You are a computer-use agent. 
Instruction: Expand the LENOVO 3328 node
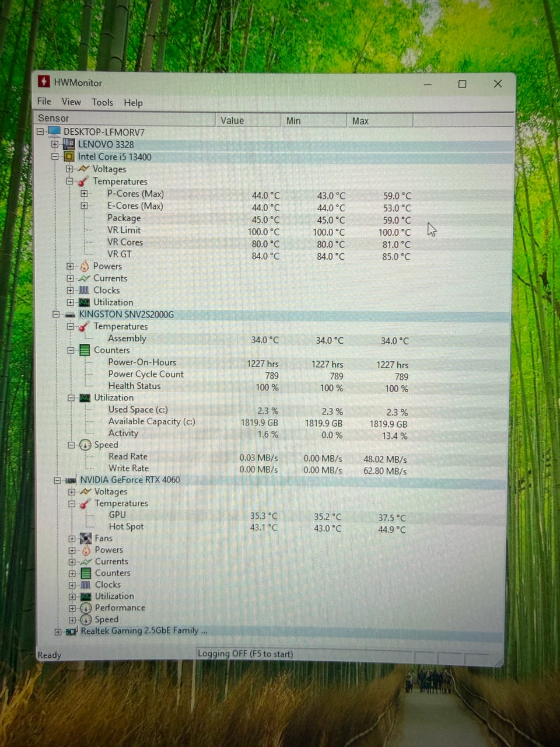pyautogui.click(x=55, y=144)
